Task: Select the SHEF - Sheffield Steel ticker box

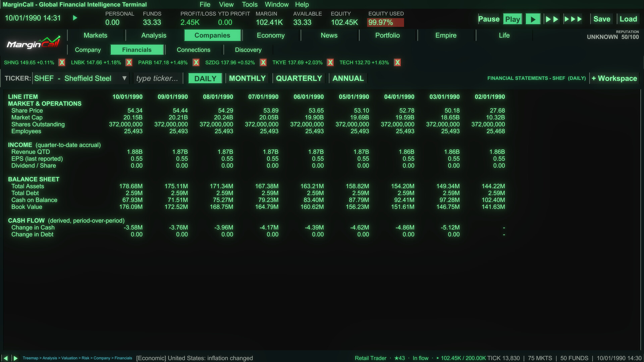Action: [80, 78]
